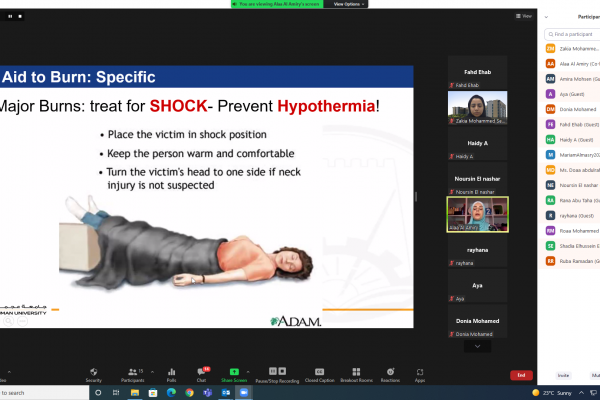The width and height of the screenshot is (600, 400).
Task: Expand the View Options dropdown
Action: (351, 4)
